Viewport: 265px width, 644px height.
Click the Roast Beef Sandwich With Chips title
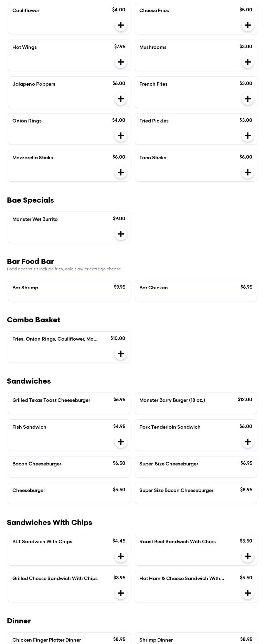(178, 542)
